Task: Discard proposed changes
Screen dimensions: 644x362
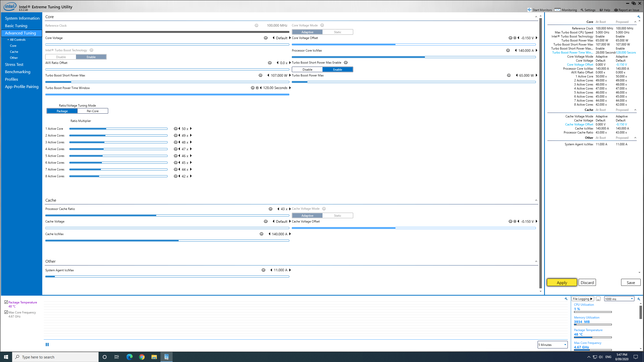Action: pos(587,283)
